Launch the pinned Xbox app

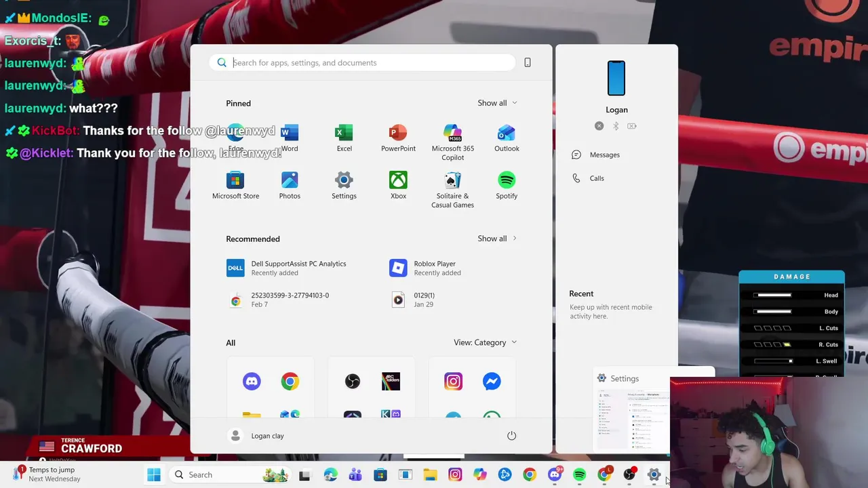398,186
